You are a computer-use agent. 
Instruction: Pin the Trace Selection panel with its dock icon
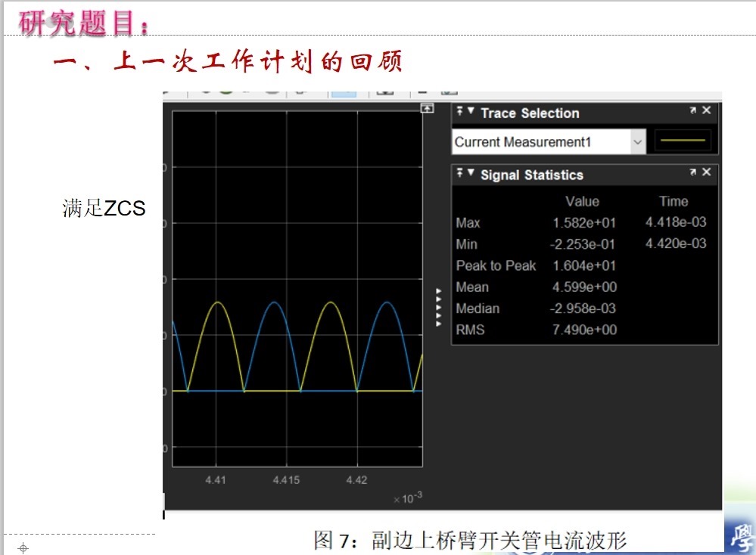point(460,111)
